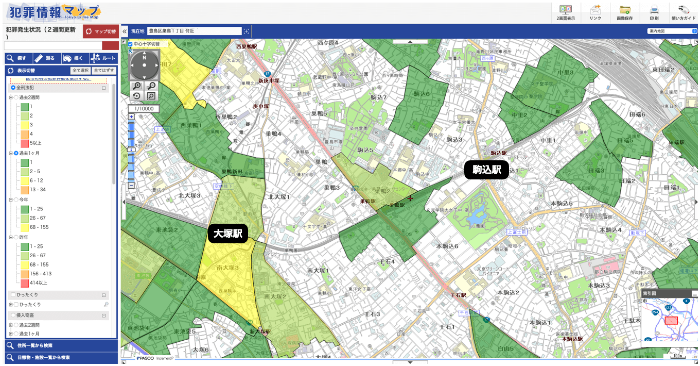Screen dimensions: 700x366
Task: Open the 2画面表示 dual-screen view icon
Action: pyautogui.click(x=566, y=12)
